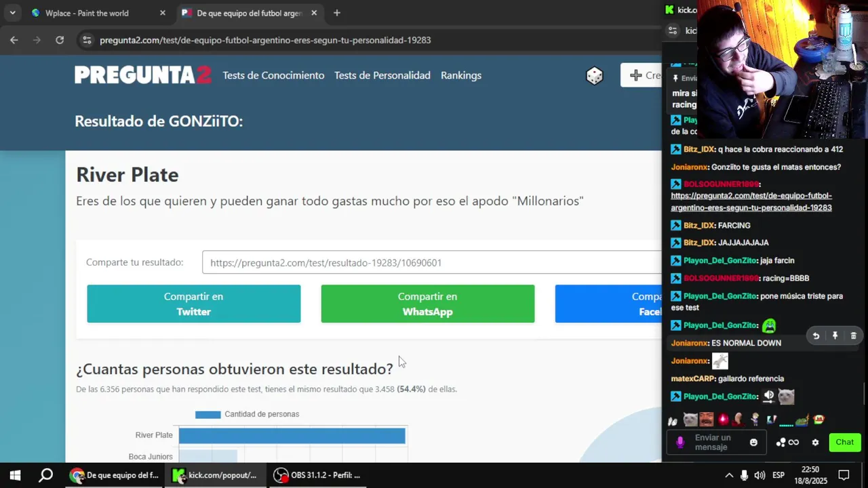The height and width of the screenshot is (488, 868).
Task: Close the De que equipo del futbol tab
Action: (x=314, y=13)
